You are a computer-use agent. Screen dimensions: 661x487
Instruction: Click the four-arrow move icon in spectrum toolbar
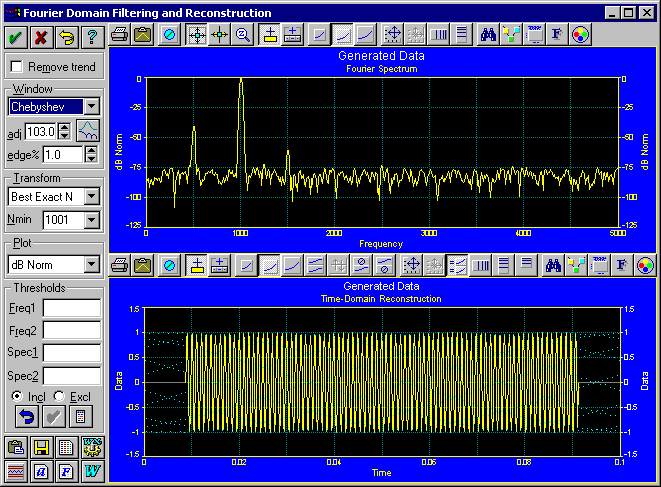[x=393, y=35]
